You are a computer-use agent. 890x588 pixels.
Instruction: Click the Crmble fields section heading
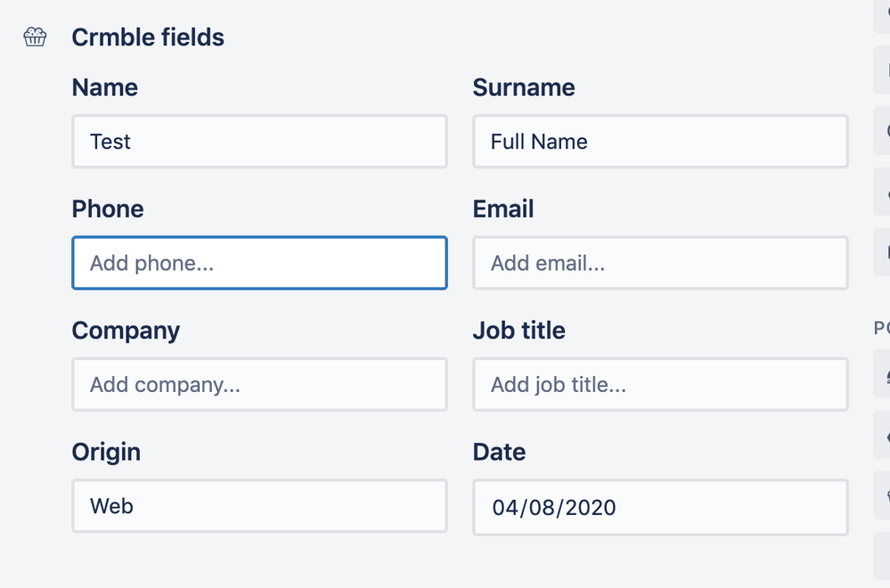[x=148, y=37]
